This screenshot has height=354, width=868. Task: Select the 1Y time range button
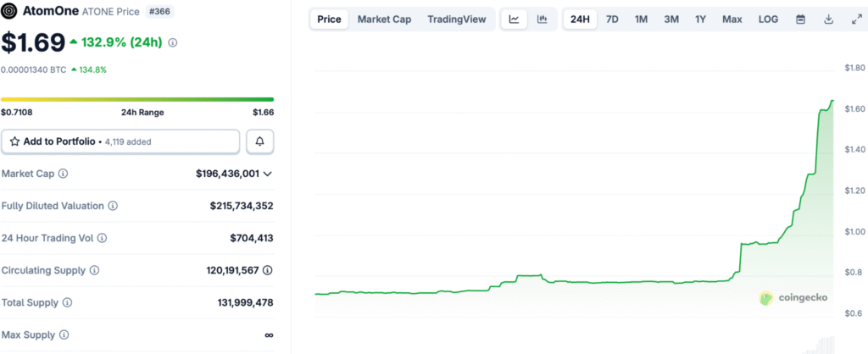(700, 19)
